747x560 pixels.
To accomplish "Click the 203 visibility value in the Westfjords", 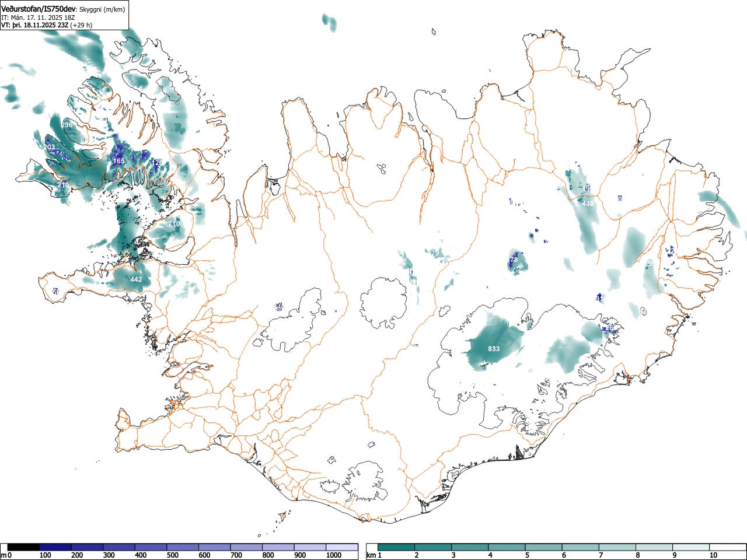I will [x=50, y=147].
